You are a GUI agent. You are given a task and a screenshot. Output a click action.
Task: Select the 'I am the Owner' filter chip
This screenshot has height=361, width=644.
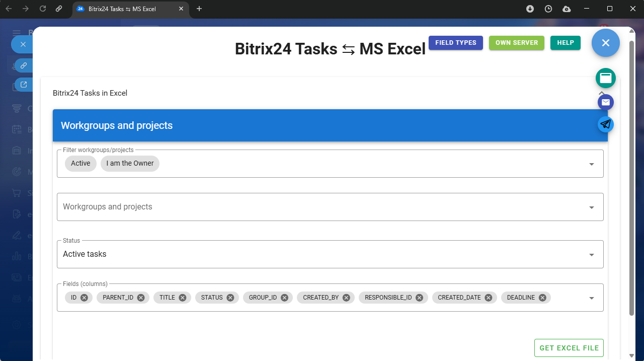130,163
